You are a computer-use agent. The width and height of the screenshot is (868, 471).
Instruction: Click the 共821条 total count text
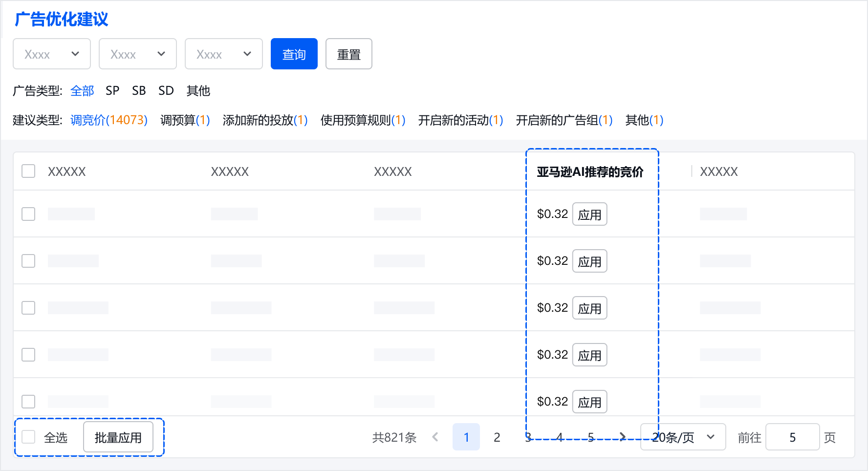click(x=394, y=437)
